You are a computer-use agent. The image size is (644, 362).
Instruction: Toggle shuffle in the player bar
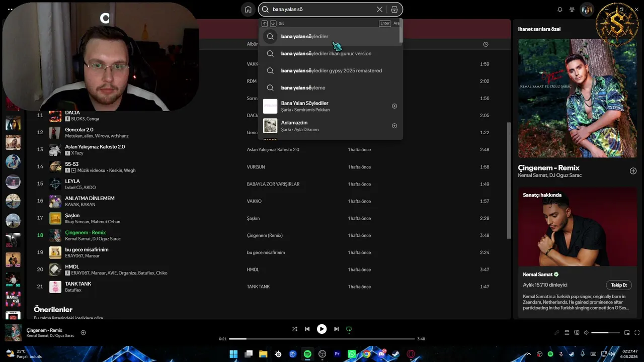295,329
